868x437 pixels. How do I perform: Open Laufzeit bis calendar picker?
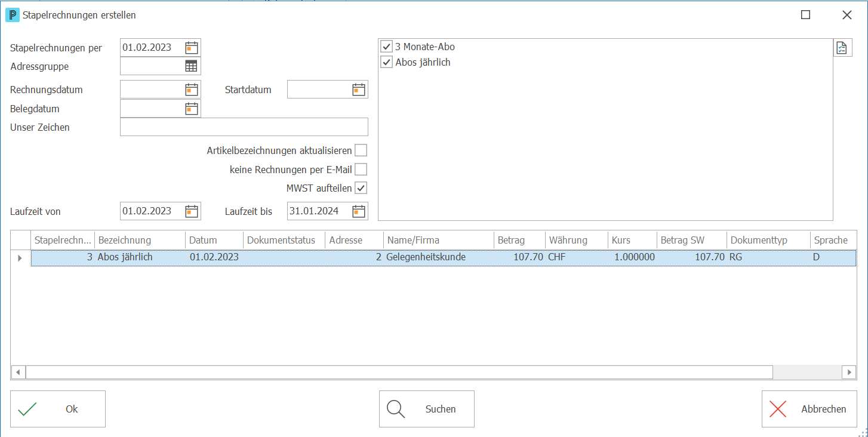tap(358, 211)
